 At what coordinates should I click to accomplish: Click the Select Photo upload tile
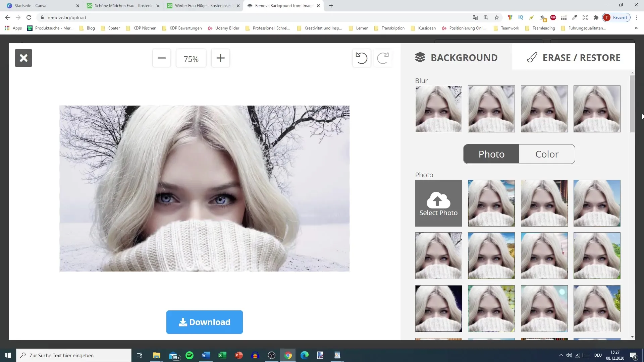point(438,203)
